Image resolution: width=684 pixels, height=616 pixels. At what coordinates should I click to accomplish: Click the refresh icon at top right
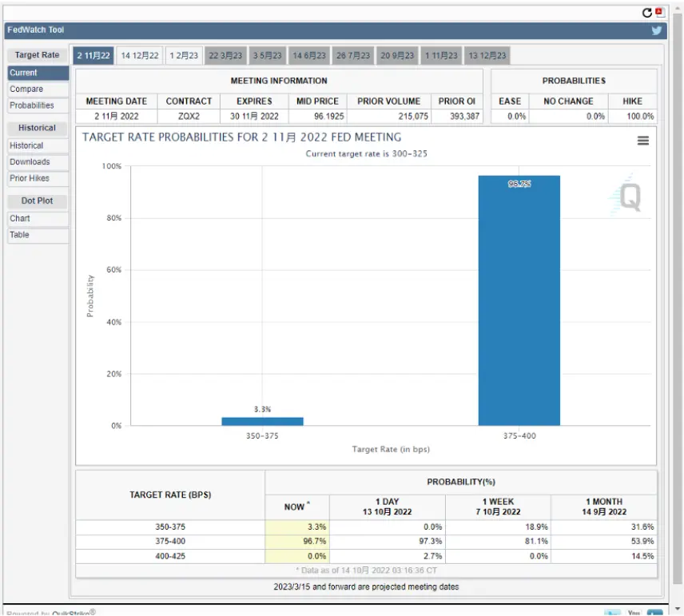647,13
